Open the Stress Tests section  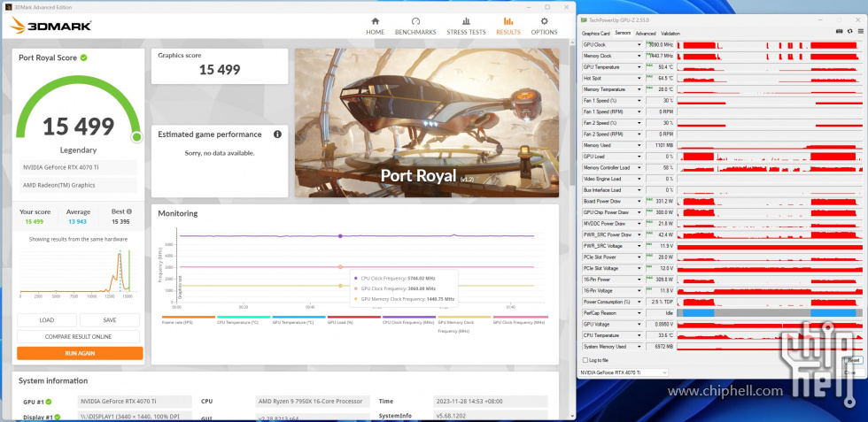point(466,26)
